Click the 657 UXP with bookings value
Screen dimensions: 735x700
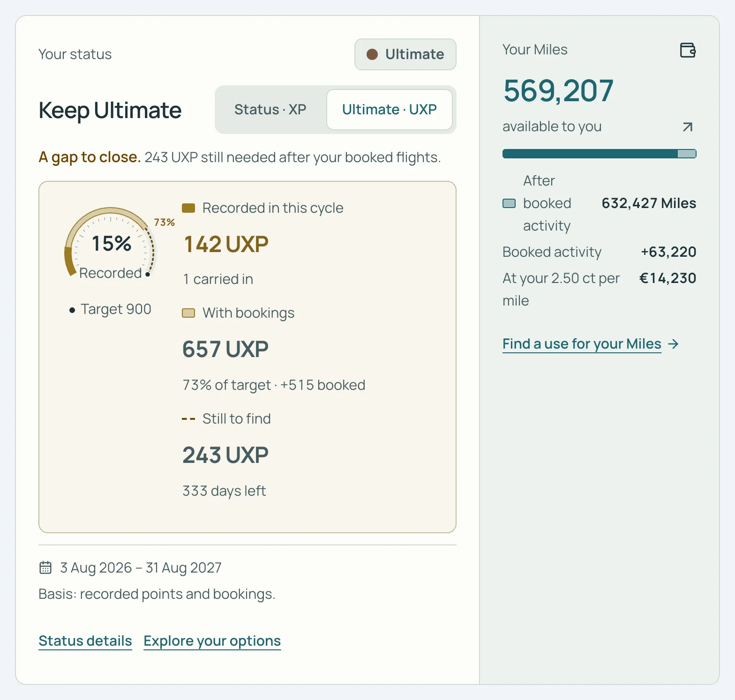[225, 349]
